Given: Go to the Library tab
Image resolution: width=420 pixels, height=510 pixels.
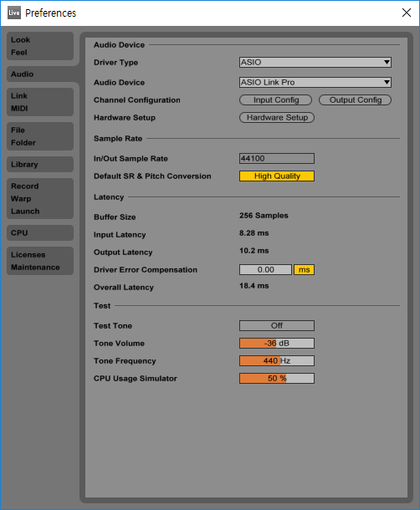Looking at the screenshot, I should [x=40, y=164].
